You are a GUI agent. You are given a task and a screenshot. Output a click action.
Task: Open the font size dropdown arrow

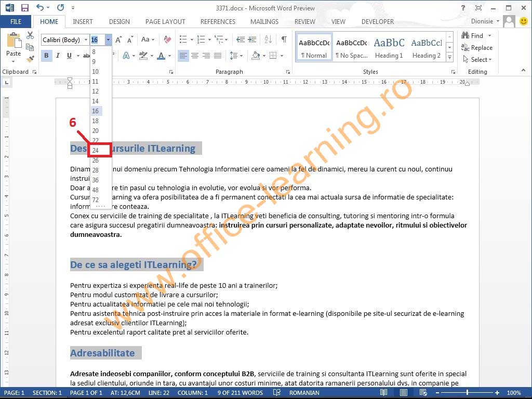coord(108,39)
